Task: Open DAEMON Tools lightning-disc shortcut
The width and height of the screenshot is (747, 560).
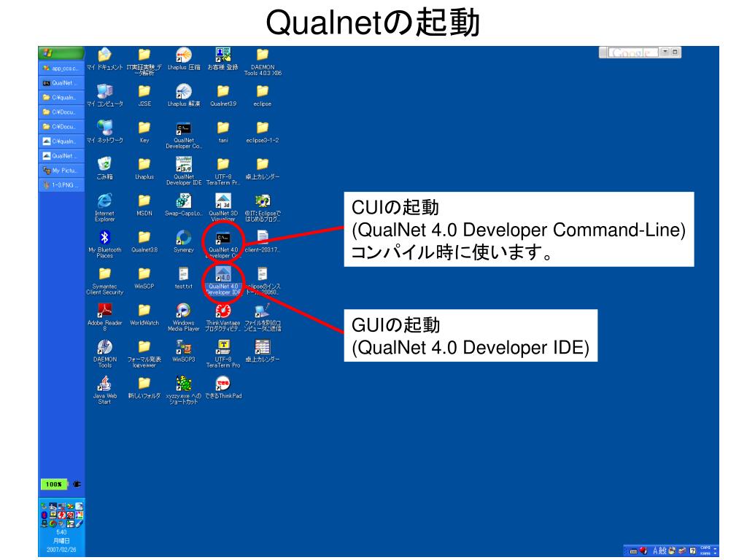Action: [105, 354]
